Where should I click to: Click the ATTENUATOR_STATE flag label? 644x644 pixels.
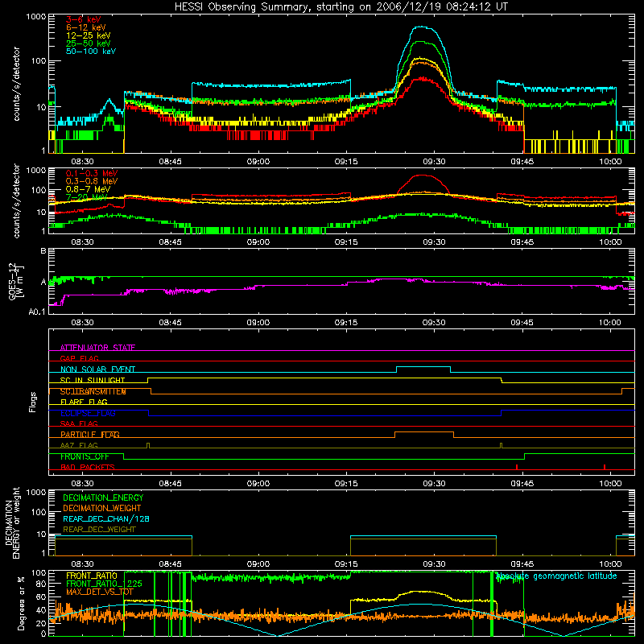click(x=97, y=348)
